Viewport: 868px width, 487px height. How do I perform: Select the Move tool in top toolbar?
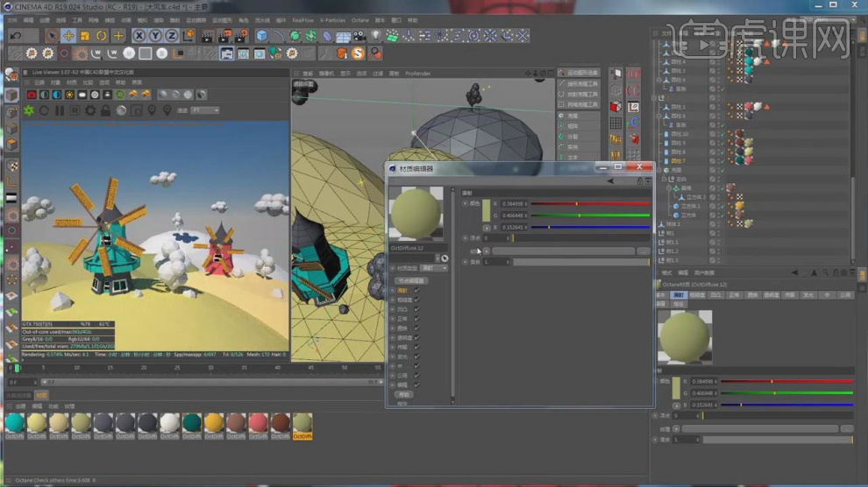point(68,36)
